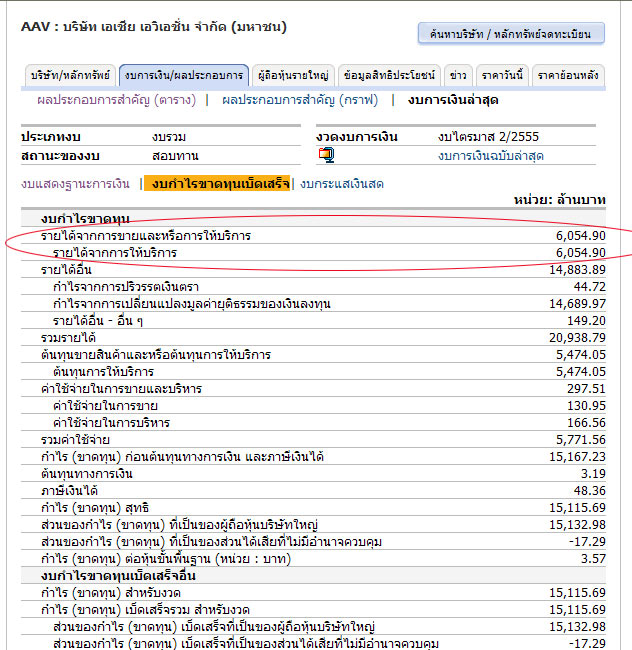Open the บริษัท/หลักทรัพย์ tab

[x=70, y=75]
